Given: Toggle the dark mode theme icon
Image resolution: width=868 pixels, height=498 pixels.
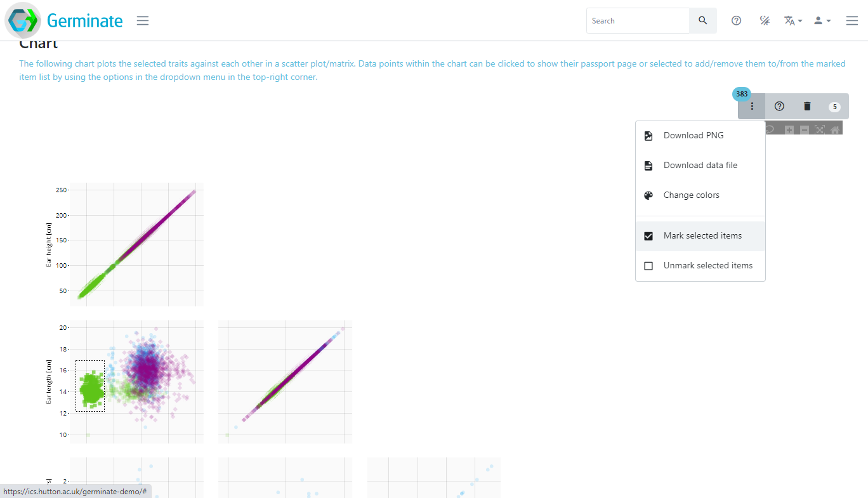Looking at the screenshot, I should click(765, 21).
